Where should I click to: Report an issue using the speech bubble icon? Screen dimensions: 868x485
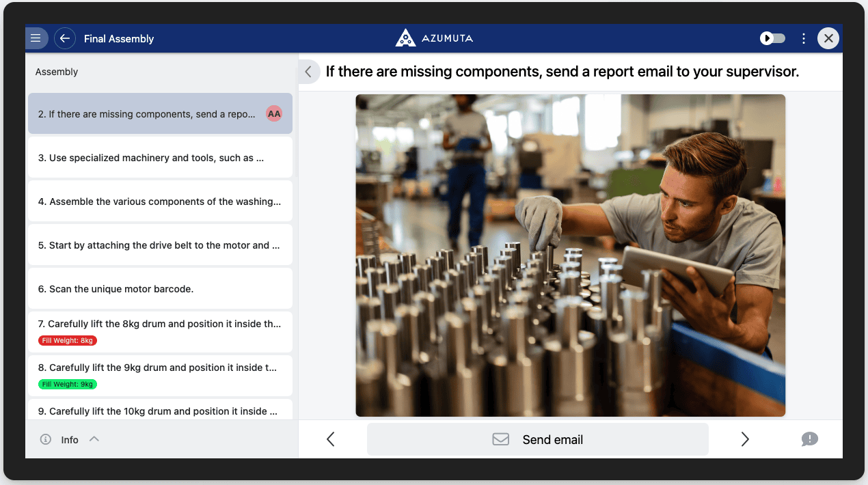810,439
